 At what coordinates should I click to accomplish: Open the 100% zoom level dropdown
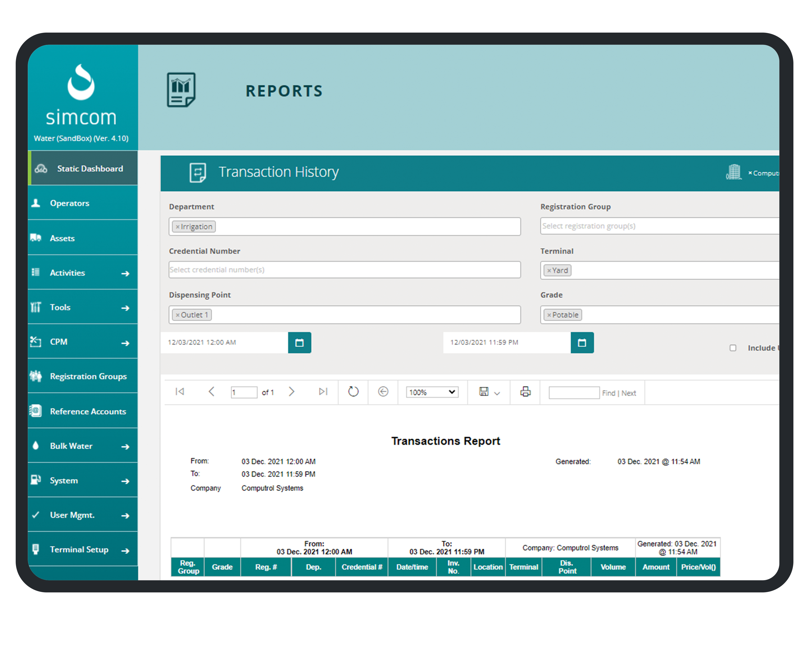(432, 392)
